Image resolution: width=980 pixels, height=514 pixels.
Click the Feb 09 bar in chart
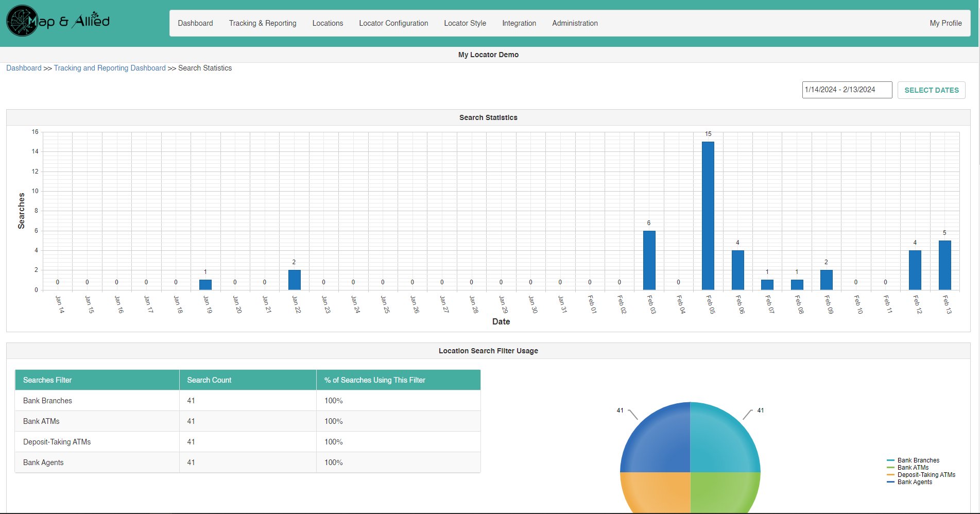click(826, 280)
